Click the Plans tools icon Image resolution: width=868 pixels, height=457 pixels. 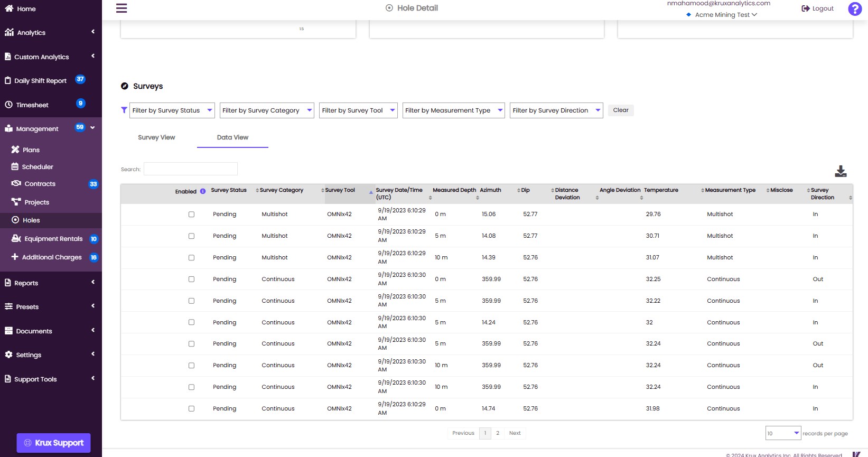pyautogui.click(x=15, y=150)
